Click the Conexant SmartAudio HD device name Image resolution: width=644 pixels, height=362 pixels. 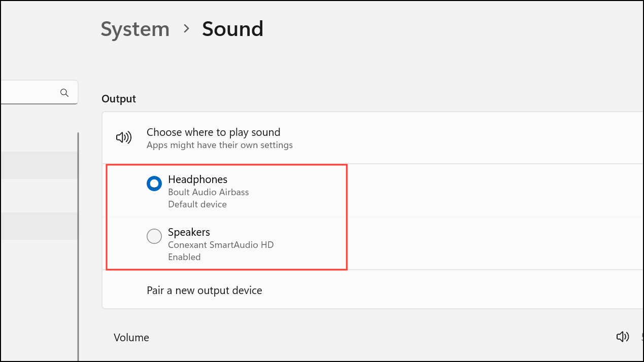pos(221,245)
